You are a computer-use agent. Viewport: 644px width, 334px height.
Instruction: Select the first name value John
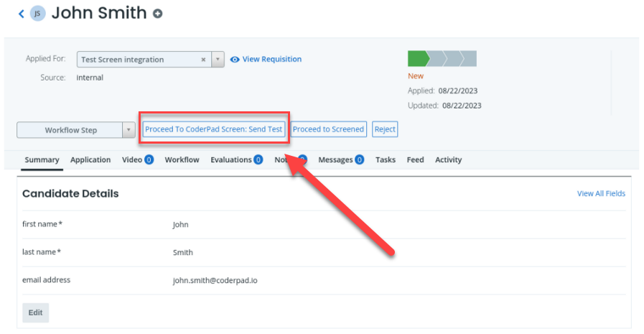click(x=180, y=225)
